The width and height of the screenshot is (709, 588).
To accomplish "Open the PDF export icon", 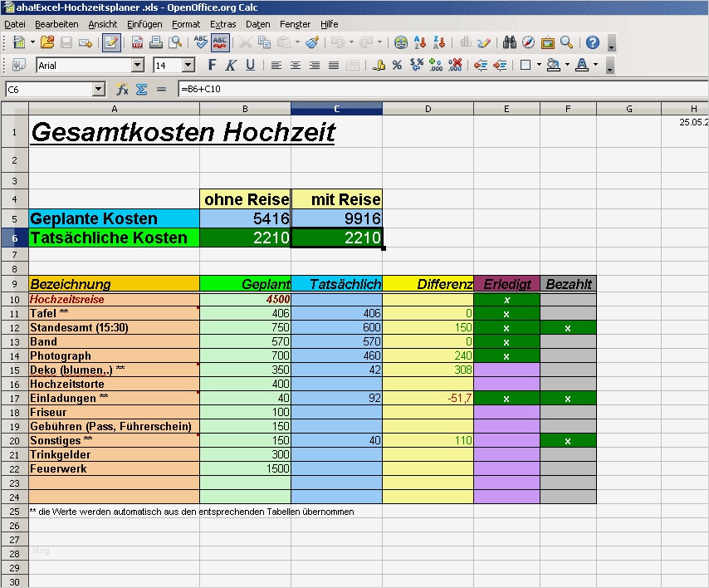I will 136,43.
